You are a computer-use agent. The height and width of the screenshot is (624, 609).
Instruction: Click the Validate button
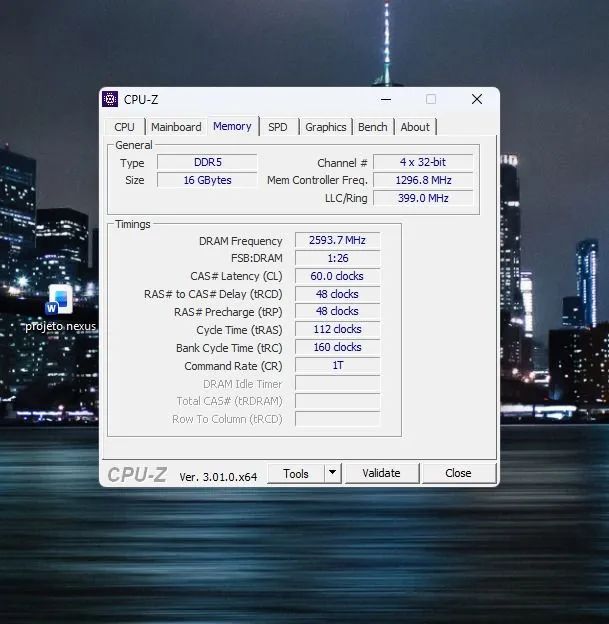point(381,473)
